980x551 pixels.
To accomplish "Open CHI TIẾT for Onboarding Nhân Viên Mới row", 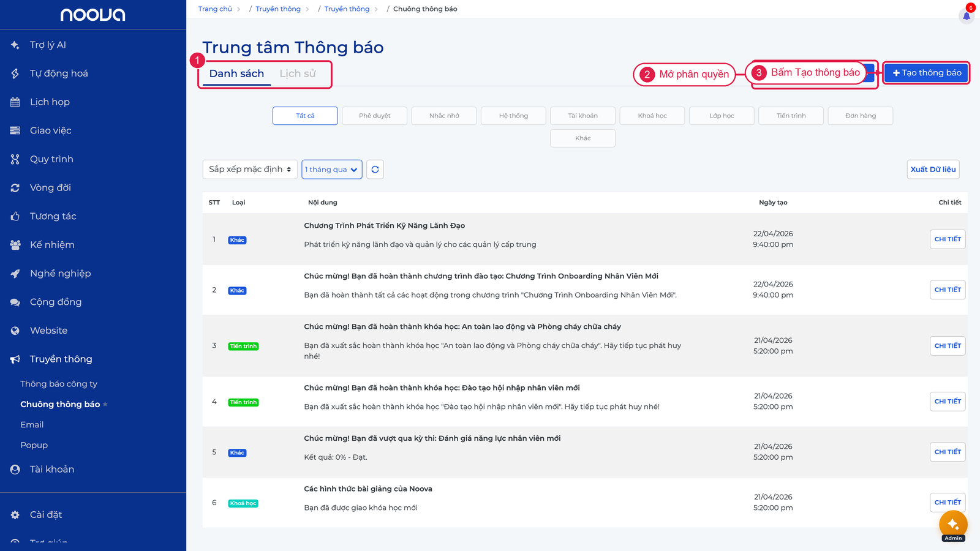I will pyautogui.click(x=948, y=290).
